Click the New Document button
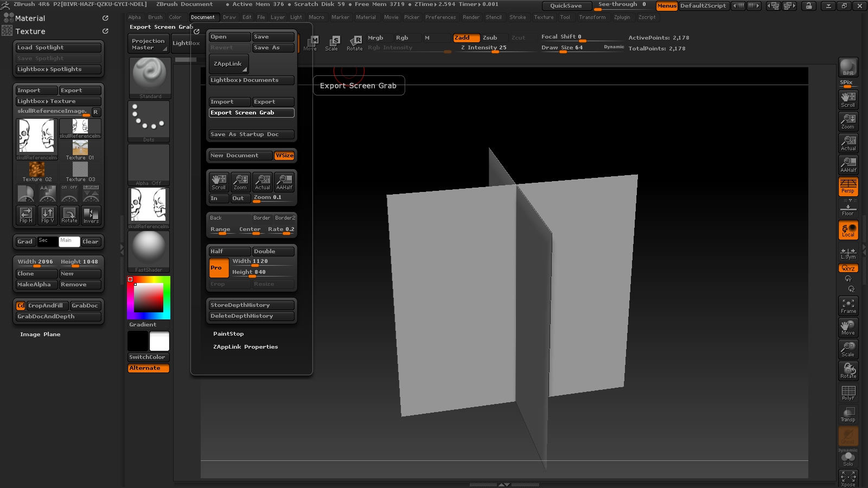Viewport: 868px width, 488px height. point(240,156)
